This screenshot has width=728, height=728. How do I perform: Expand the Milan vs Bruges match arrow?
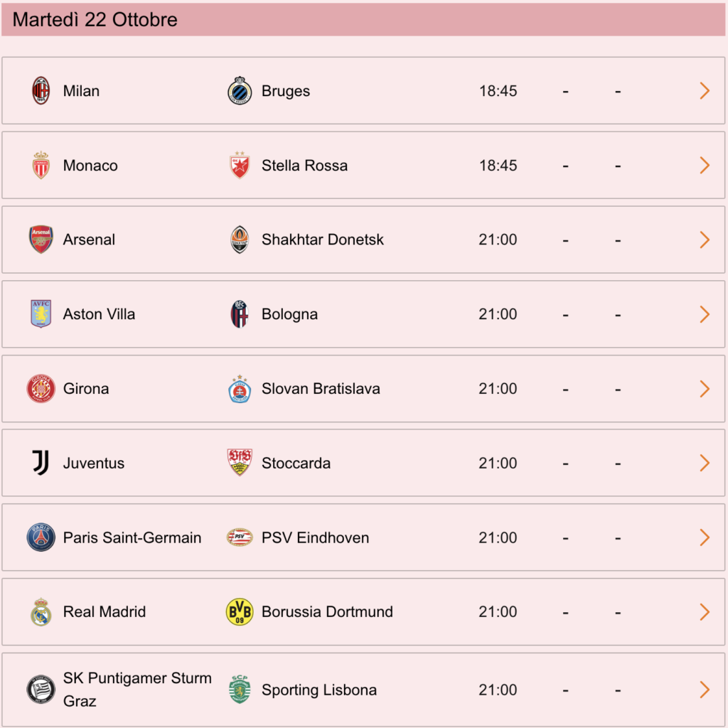(705, 90)
